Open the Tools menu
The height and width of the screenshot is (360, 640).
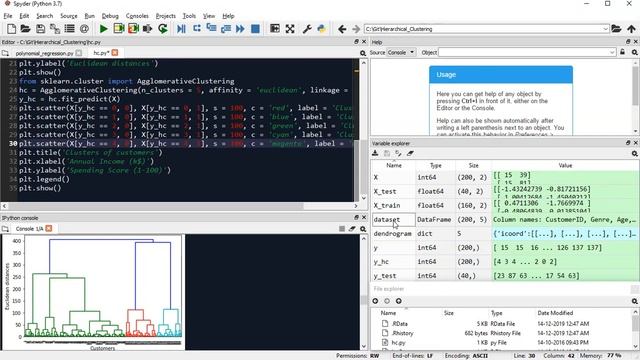coord(189,16)
